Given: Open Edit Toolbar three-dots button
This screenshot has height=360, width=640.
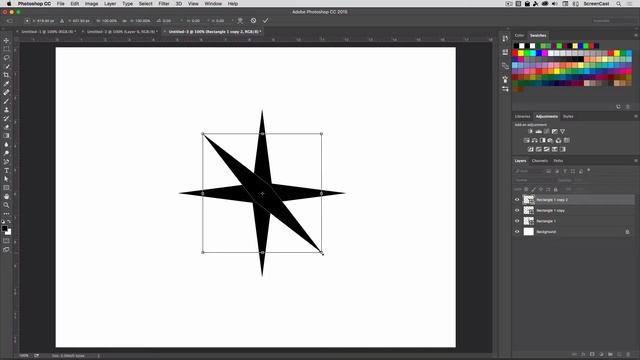Looking at the screenshot, I should (6, 213).
